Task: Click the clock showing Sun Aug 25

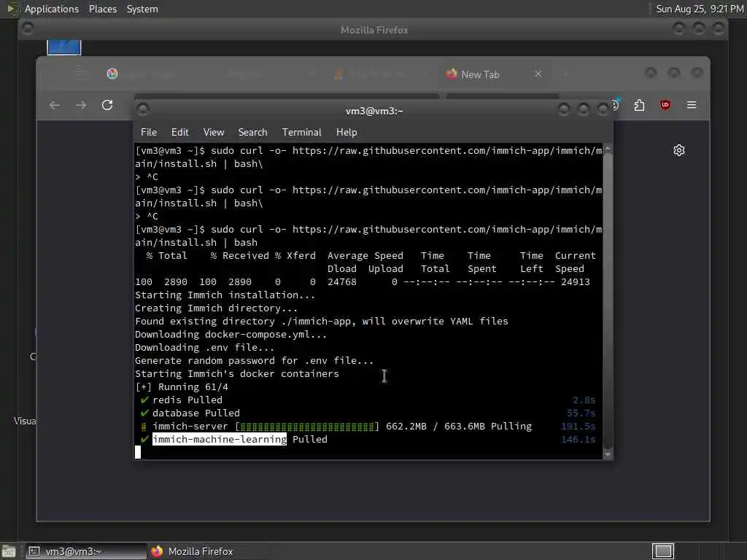Action: (x=700, y=9)
